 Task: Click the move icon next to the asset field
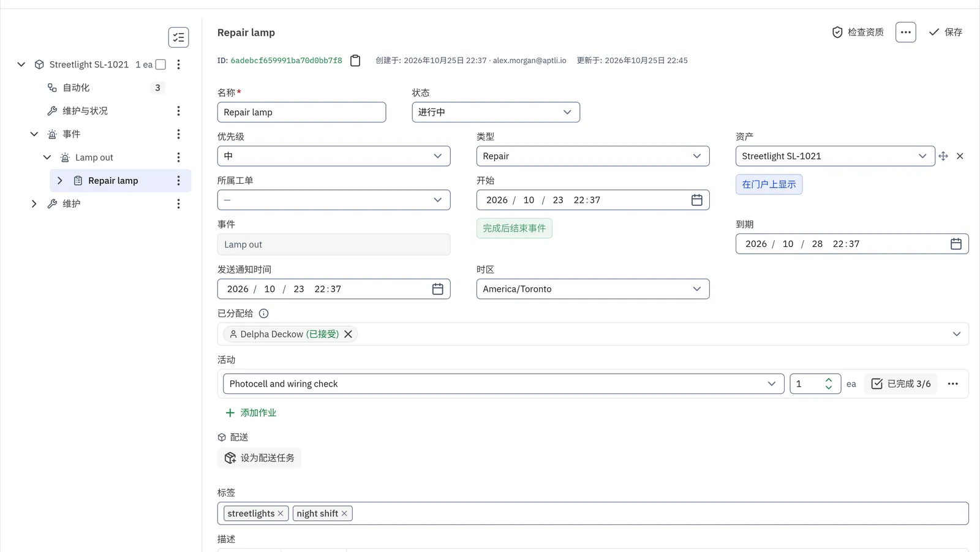[x=943, y=156]
